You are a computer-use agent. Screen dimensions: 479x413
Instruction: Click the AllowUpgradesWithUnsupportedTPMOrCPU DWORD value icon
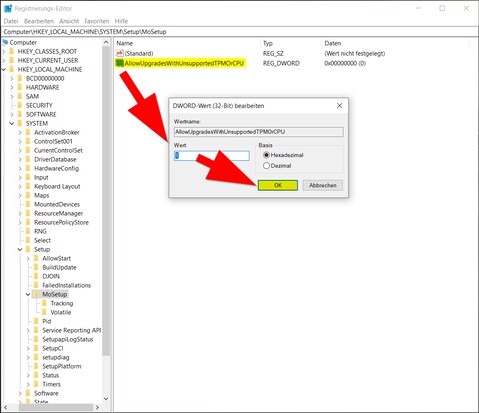pyautogui.click(x=120, y=63)
